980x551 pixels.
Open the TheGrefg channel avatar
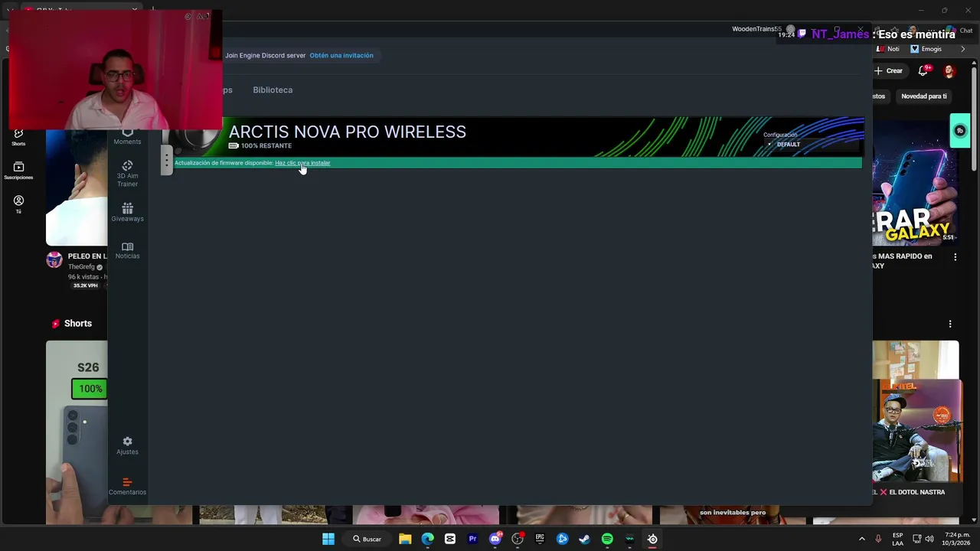tap(54, 260)
